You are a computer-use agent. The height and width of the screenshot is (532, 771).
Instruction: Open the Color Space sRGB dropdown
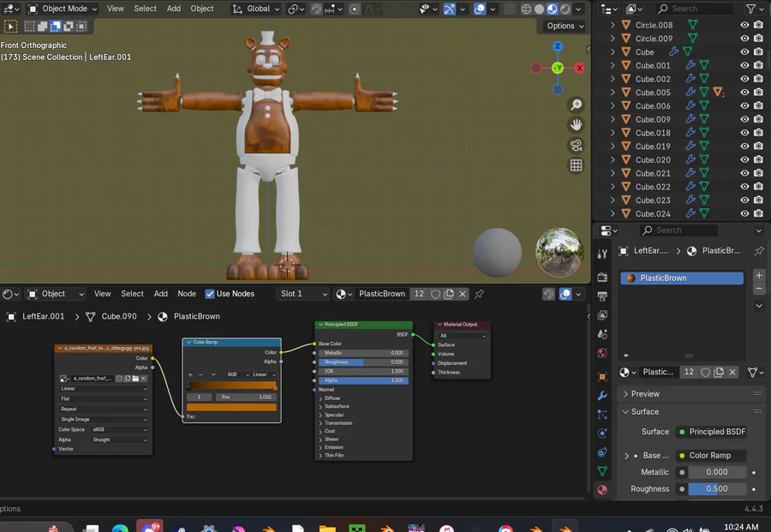119,430
